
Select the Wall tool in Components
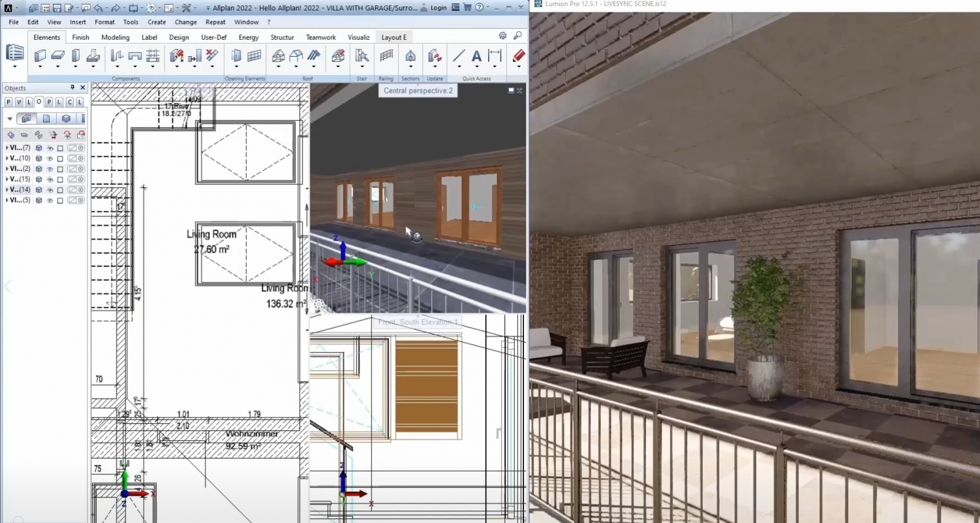tap(40, 56)
